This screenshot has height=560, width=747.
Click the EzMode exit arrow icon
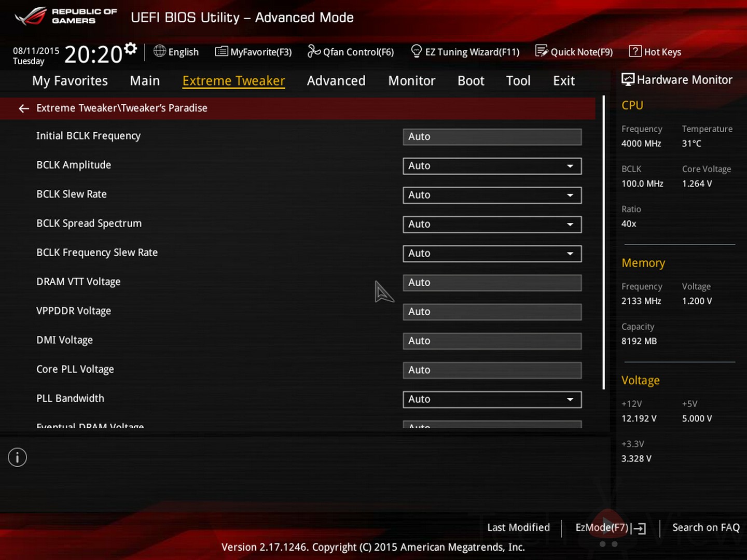[x=640, y=528]
